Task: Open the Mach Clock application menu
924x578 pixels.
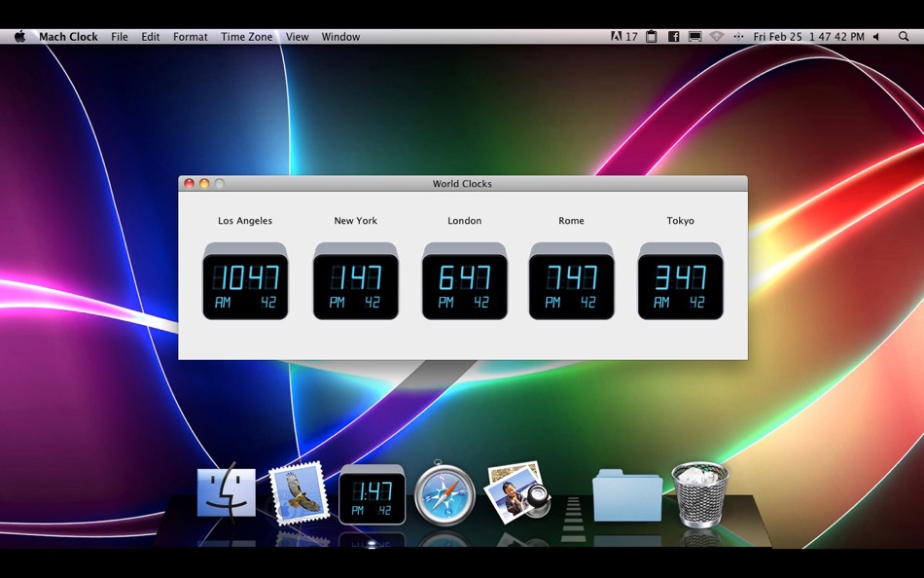Action: tap(68, 37)
